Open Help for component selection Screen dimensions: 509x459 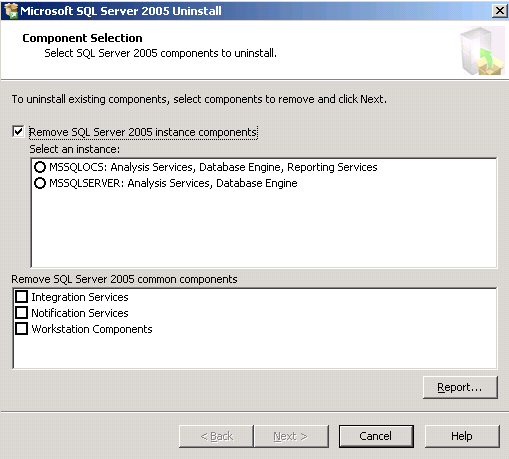click(462, 436)
